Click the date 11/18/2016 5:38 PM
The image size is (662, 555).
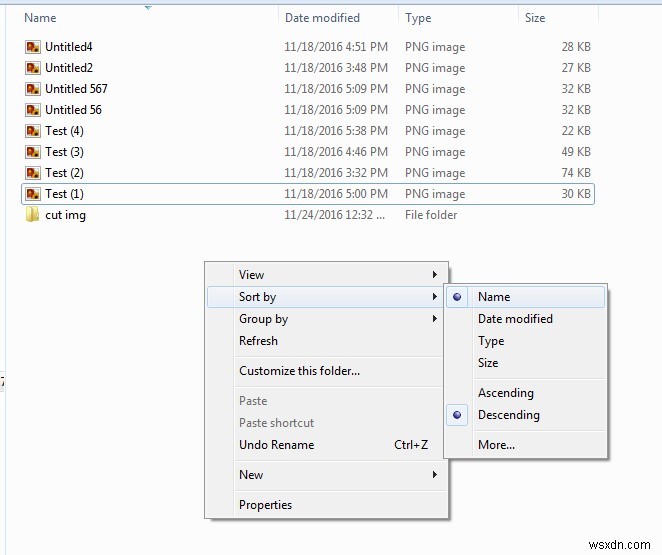tap(336, 131)
